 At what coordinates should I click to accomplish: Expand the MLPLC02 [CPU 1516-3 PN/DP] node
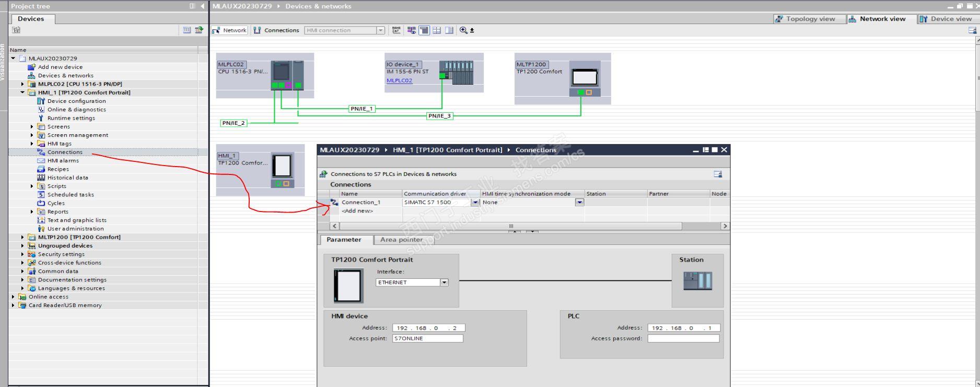pos(22,84)
